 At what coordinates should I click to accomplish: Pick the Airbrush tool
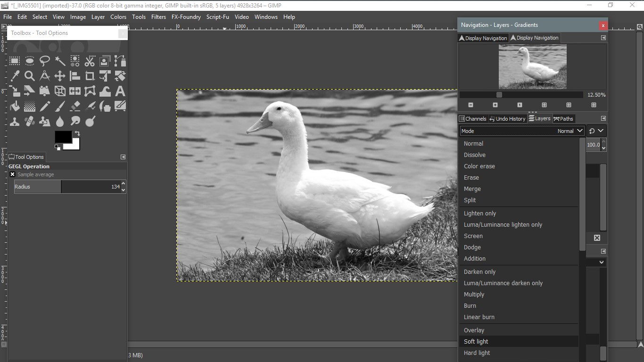(90, 106)
